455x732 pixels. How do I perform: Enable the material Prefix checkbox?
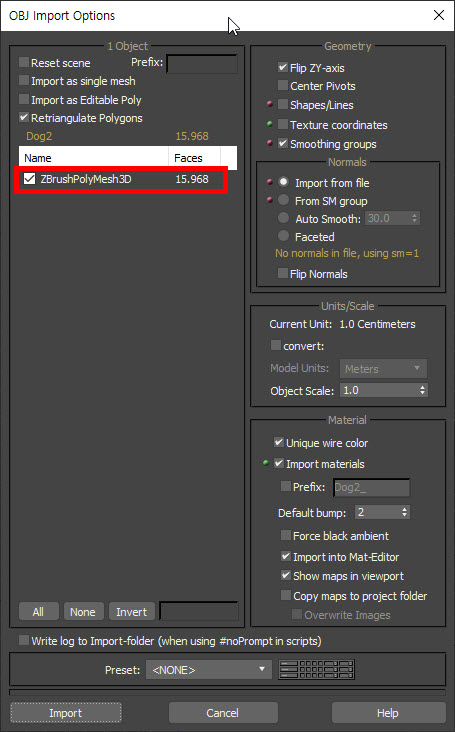click(x=286, y=486)
